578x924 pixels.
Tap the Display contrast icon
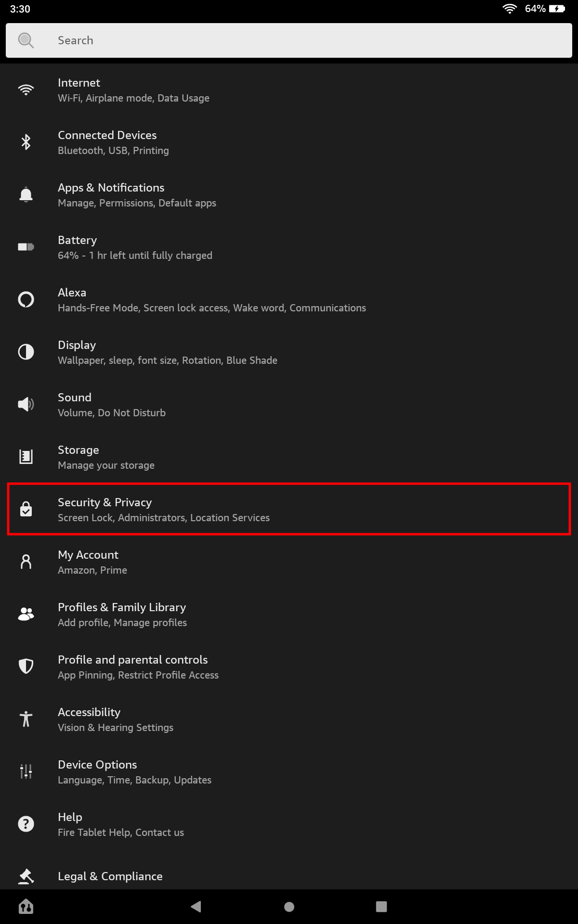[26, 352]
